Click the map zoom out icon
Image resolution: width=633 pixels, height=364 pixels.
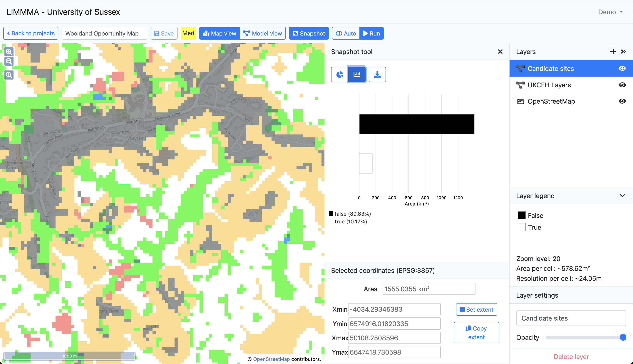(9, 61)
